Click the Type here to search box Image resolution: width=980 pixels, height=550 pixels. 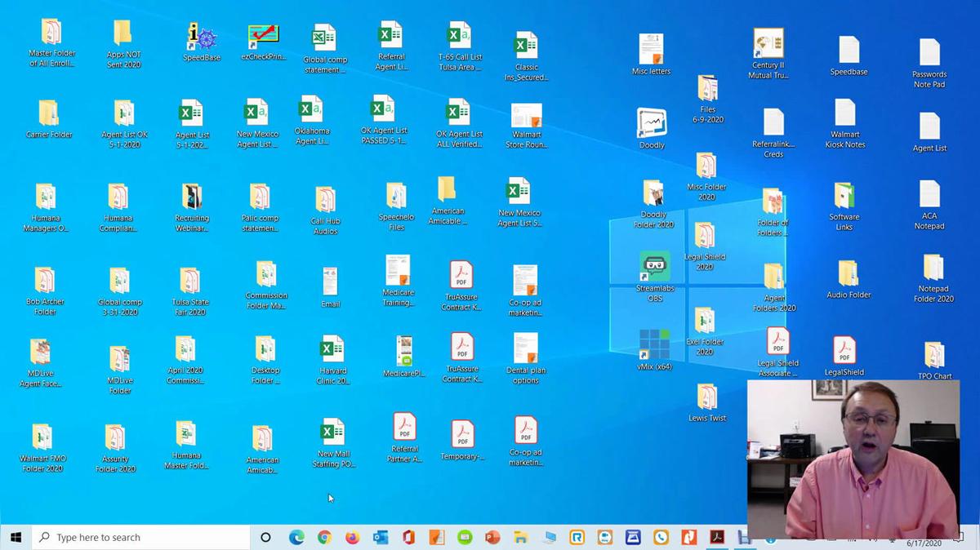coord(140,537)
